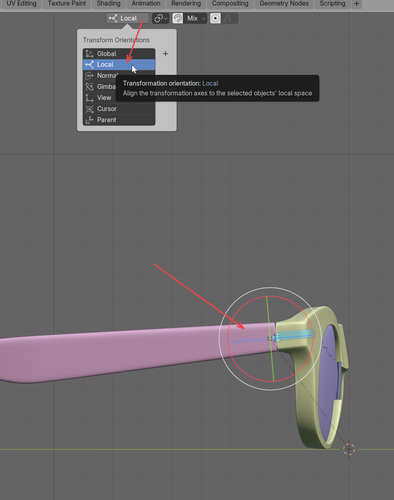Open the Scripting workspace tab
Viewport: 394px width, 500px height.
[332, 4]
